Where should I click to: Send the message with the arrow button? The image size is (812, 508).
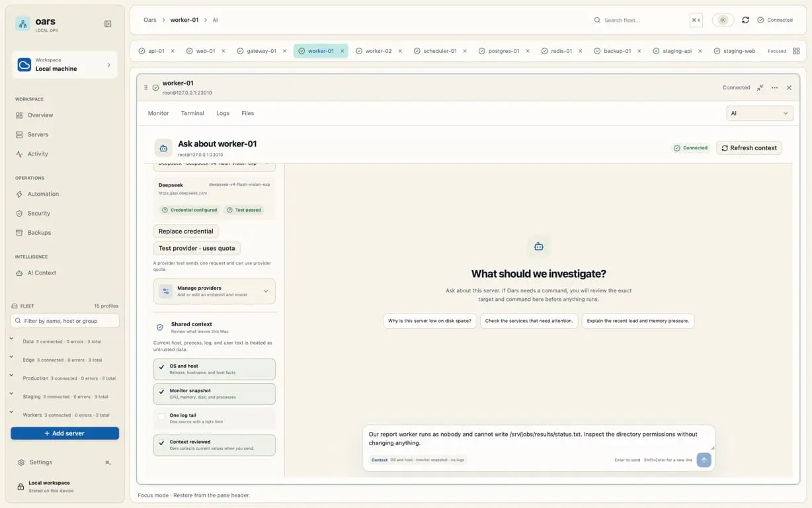point(704,460)
